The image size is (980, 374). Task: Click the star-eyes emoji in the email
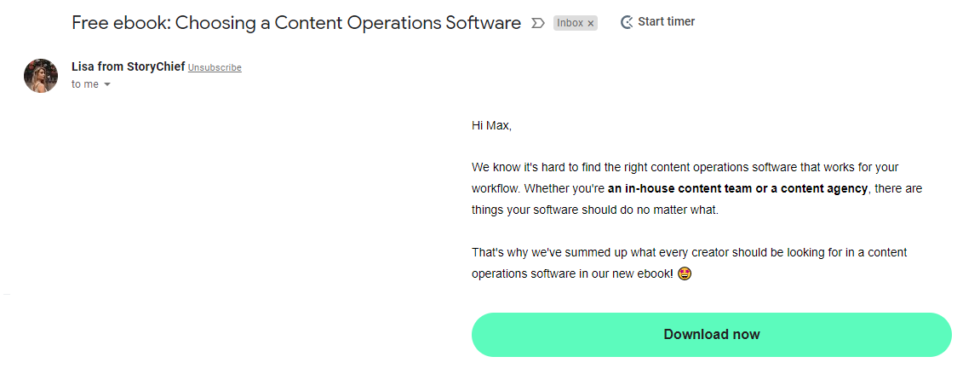point(685,273)
